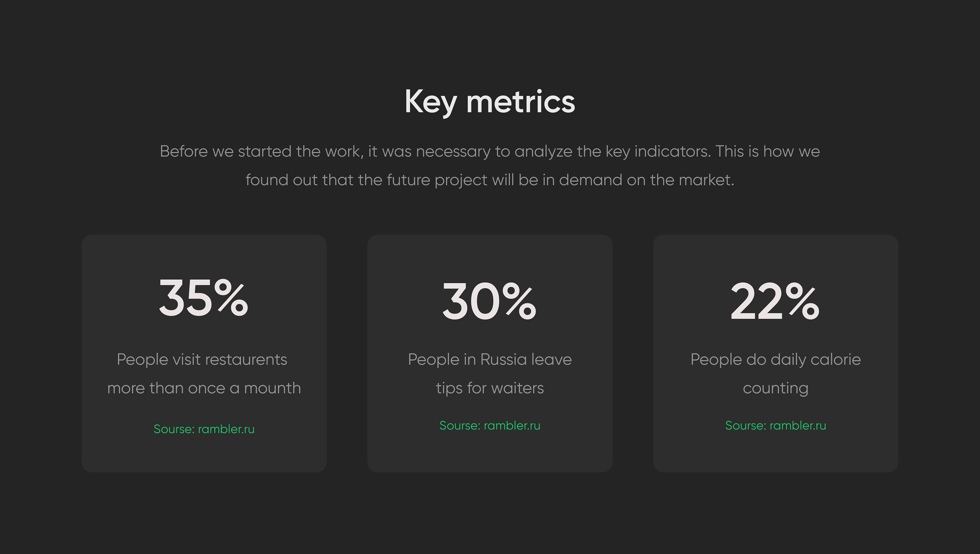Click the "tips for waiters" text
The width and height of the screenshot is (980, 554).
[490, 388]
